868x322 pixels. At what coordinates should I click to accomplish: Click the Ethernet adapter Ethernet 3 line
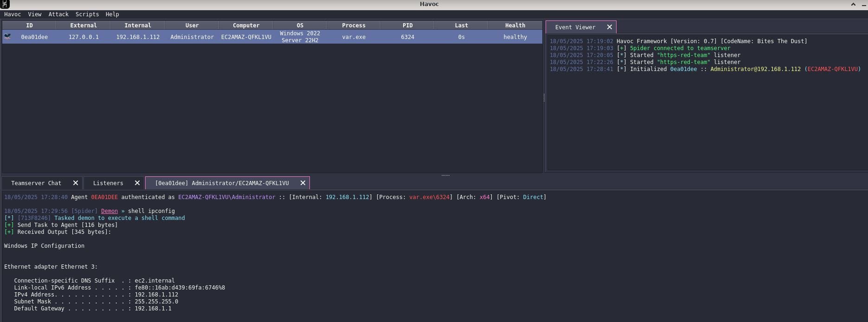(51, 267)
